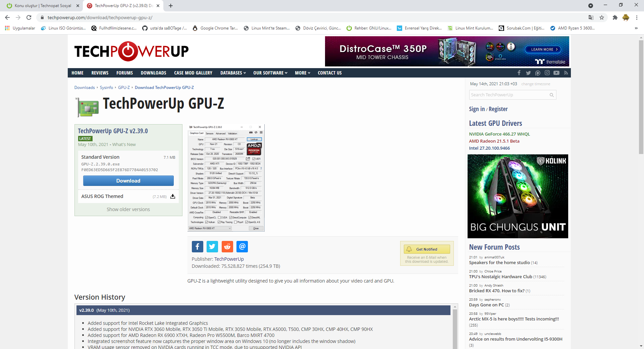
Task: Open a new browser tab
Action: click(x=171, y=6)
